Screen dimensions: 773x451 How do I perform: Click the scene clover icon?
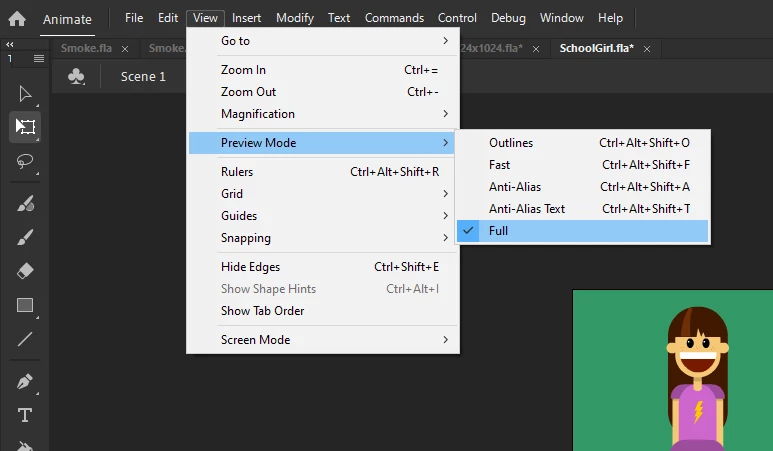coord(76,76)
